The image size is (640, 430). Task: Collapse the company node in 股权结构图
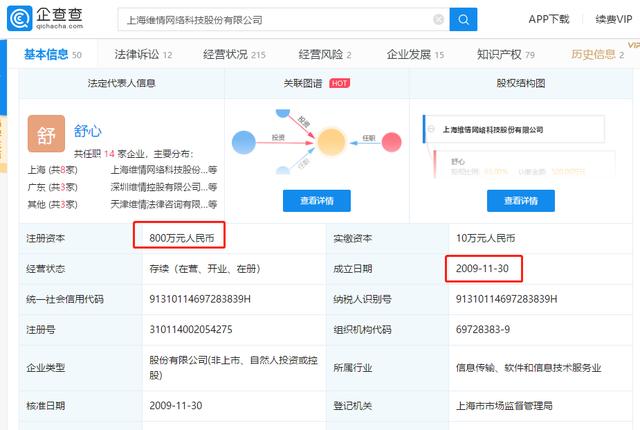[431, 129]
